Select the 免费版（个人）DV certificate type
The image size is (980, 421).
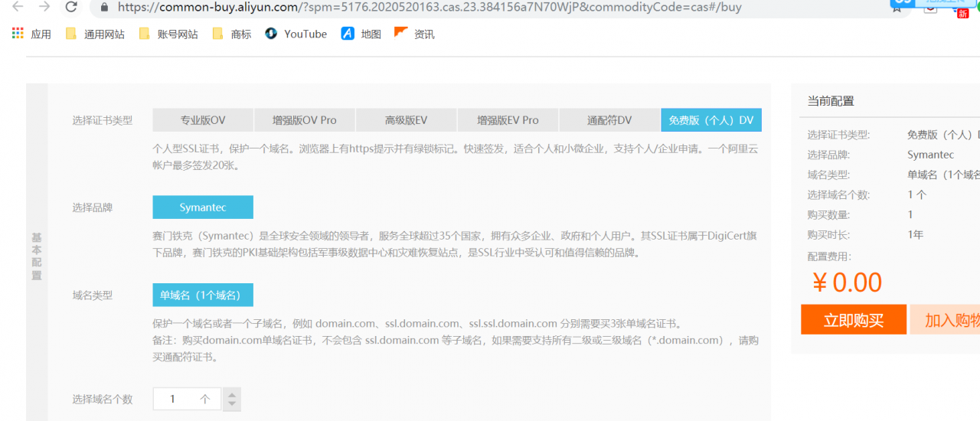point(711,120)
